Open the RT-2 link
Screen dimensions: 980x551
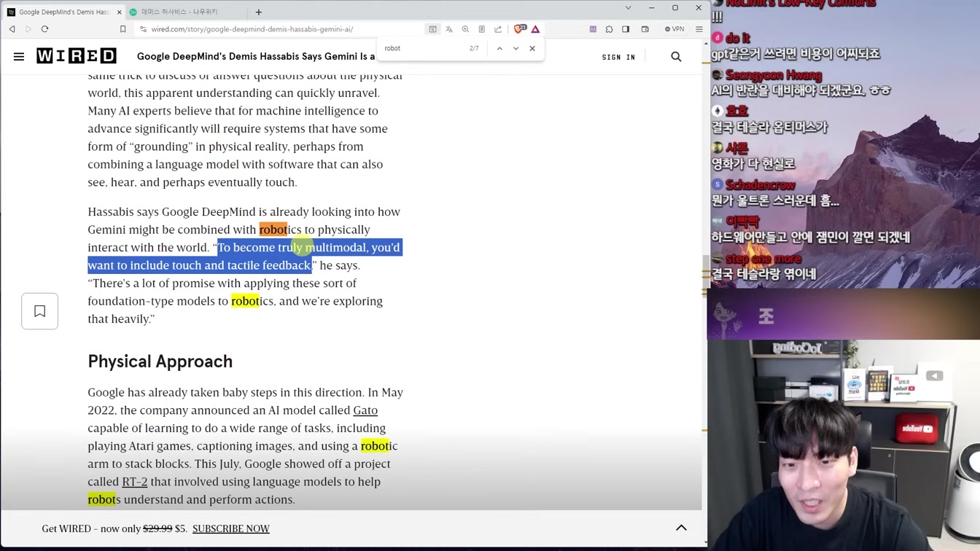(135, 482)
